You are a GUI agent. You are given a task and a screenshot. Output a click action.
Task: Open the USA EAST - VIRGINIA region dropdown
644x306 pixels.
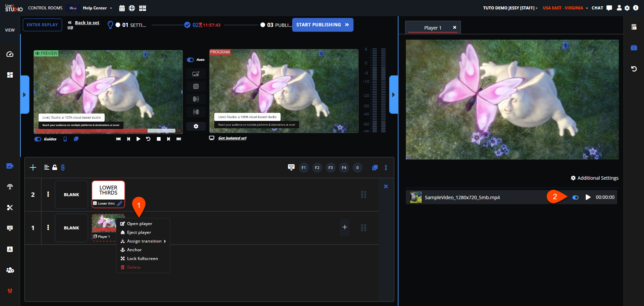[565, 8]
